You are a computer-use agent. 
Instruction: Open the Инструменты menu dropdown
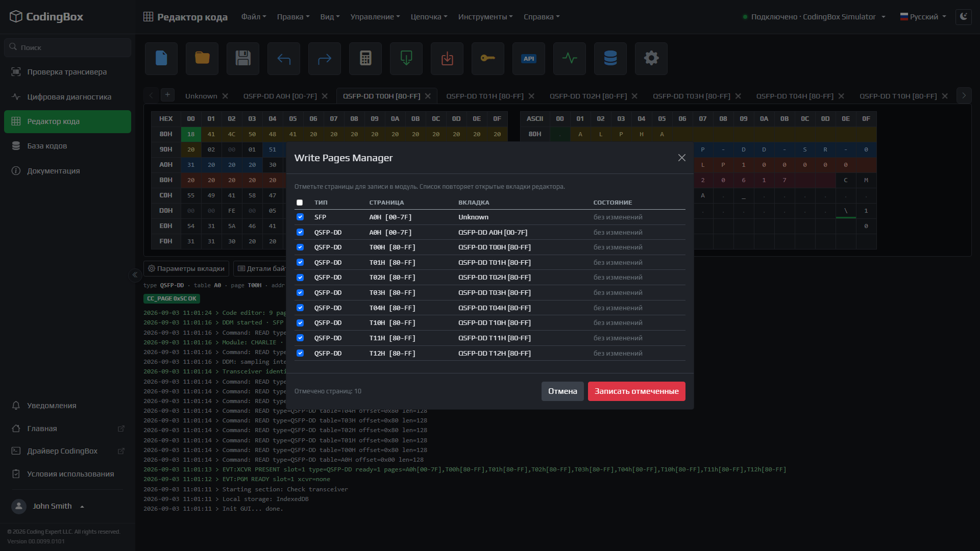pos(485,17)
